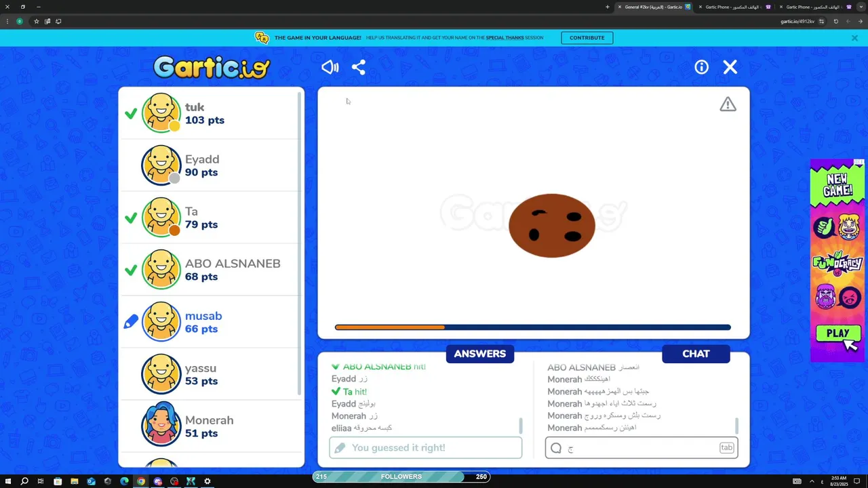Click the pencil icon in the answer field

tap(340, 447)
